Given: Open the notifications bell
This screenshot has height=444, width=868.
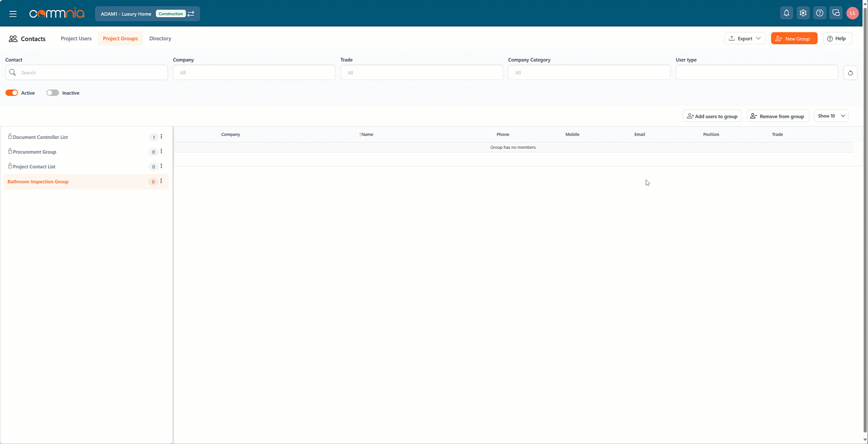Looking at the screenshot, I should point(787,13).
